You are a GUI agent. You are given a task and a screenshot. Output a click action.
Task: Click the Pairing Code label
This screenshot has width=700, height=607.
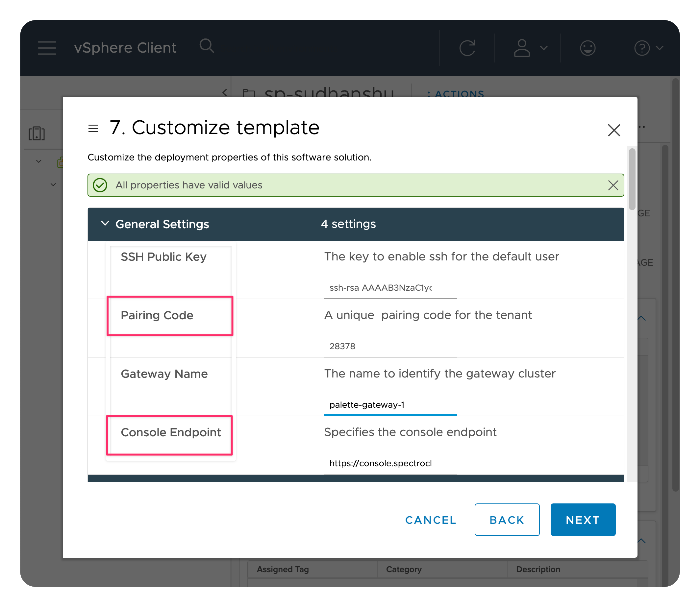(x=157, y=315)
